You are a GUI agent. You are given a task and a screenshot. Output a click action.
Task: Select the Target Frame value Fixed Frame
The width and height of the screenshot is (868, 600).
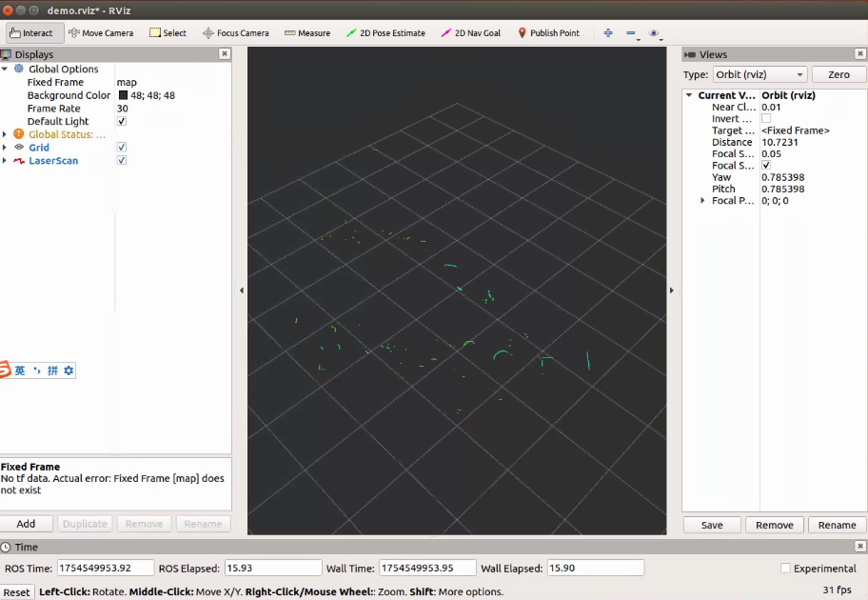796,130
